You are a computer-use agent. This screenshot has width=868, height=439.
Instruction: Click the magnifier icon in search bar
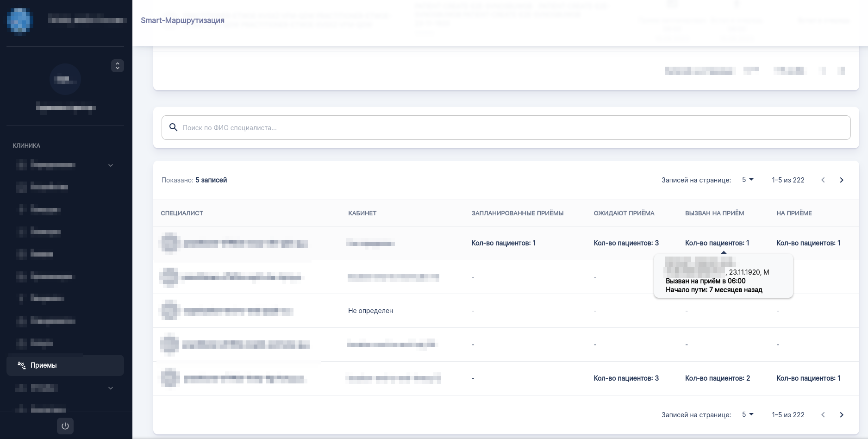tap(174, 127)
